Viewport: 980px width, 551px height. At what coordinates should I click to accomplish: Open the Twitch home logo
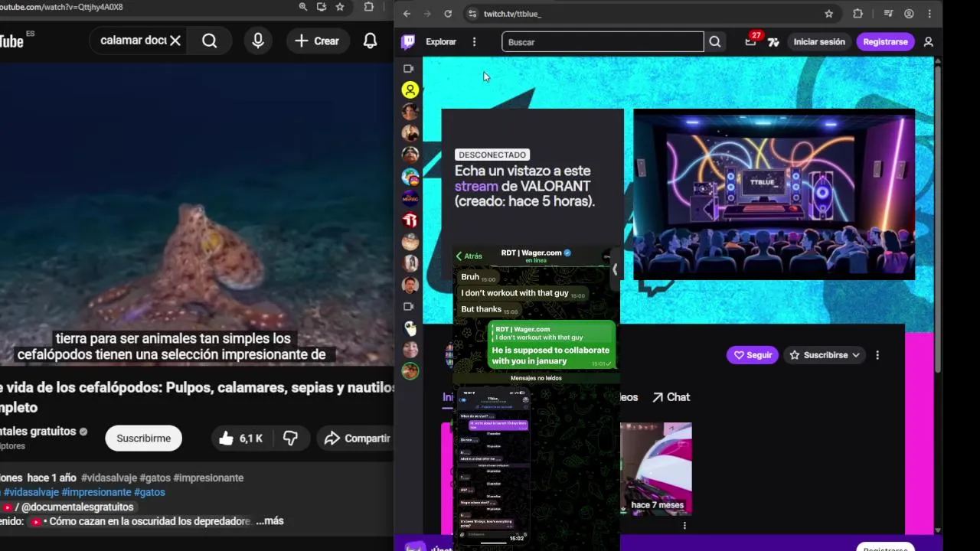[408, 42]
